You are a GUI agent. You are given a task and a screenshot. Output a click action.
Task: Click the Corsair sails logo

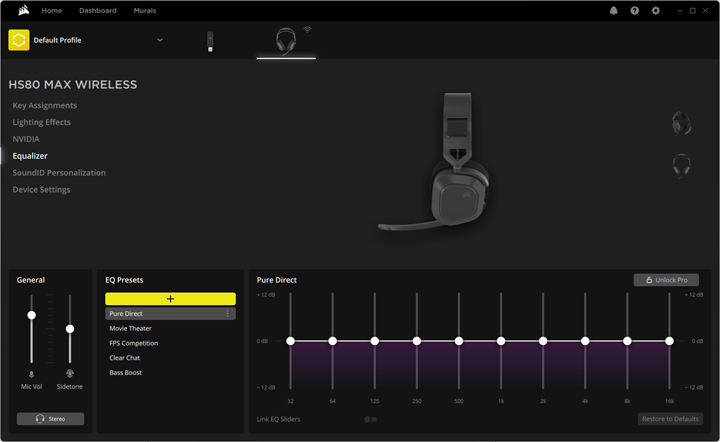coord(23,10)
